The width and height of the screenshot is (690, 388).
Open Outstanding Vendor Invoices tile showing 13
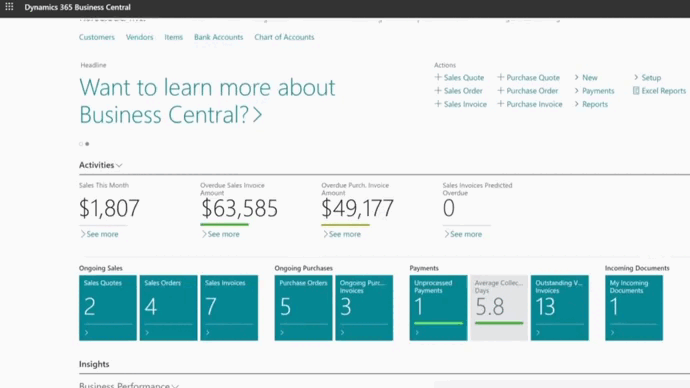pyautogui.click(x=560, y=308)
